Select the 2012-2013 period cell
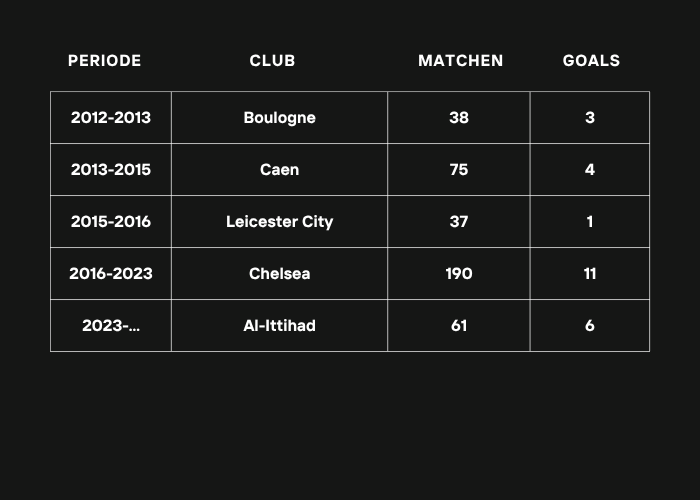 pos(111,117)
